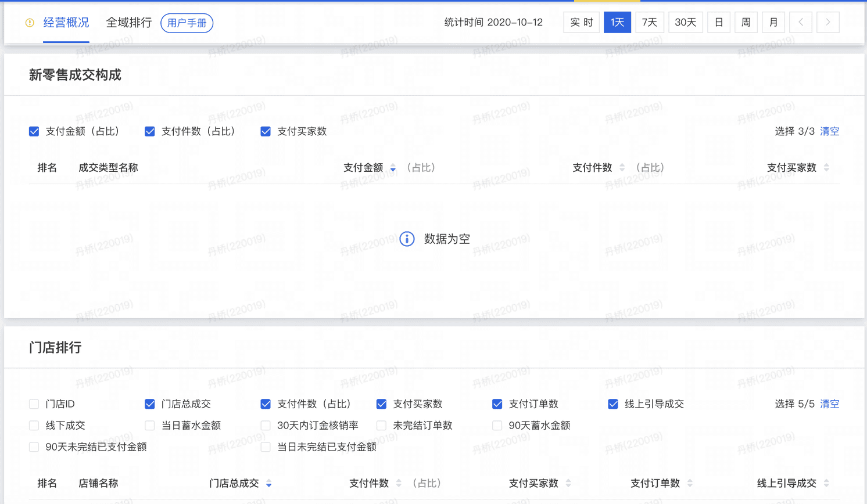Click 选择 5/5 counter text
Image resolution: width=867 pixels, height=504 pixels.
795,404
